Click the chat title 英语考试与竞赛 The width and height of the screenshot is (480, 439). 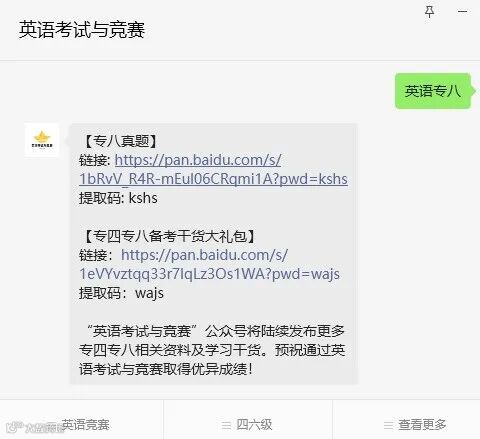pyautogui.click(x=82, y=30)
